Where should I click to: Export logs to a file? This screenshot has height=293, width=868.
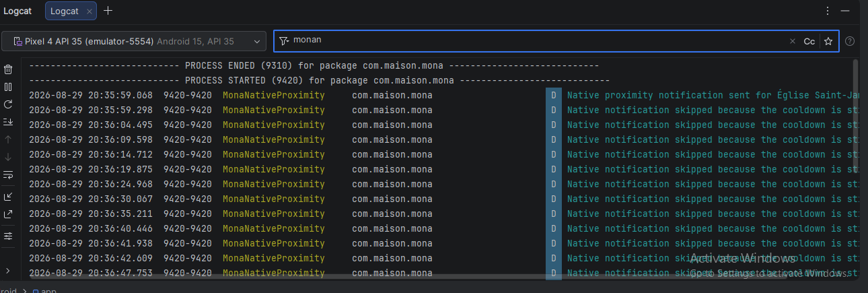pos(8,214)
